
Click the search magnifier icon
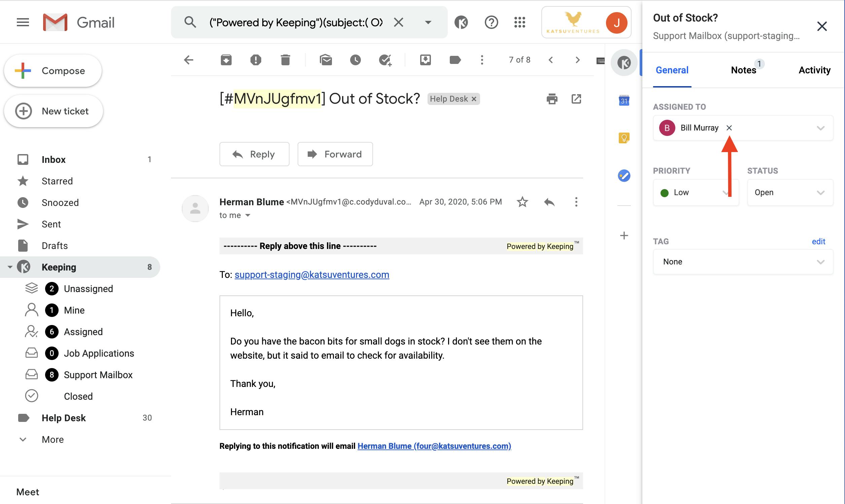(x=190, y=23)
